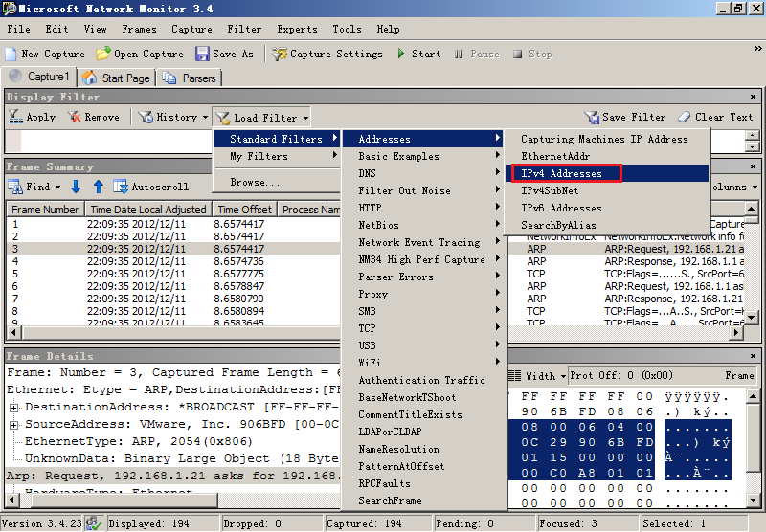Viewport: 766px width, 532px height.
Task: Choose Capturing Machines IP Address filter
Action: pyautogui.click(x=607, y=139)
